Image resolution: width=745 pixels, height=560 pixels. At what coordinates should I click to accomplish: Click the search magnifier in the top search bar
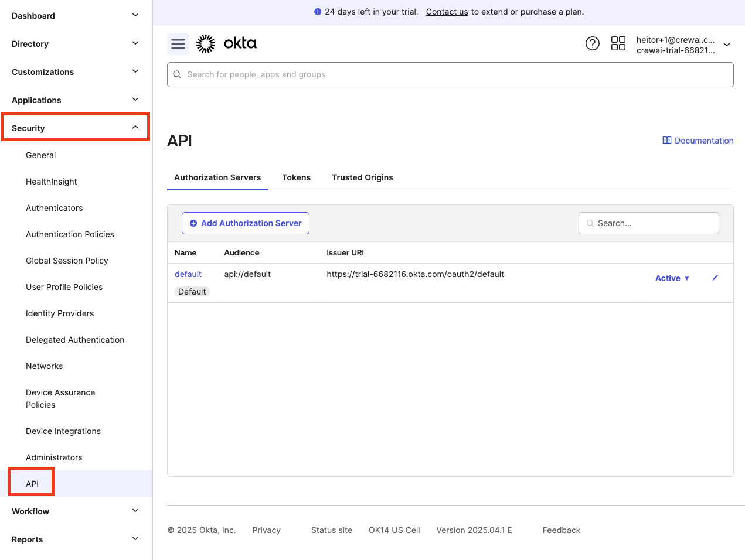(x=177, y=74)
